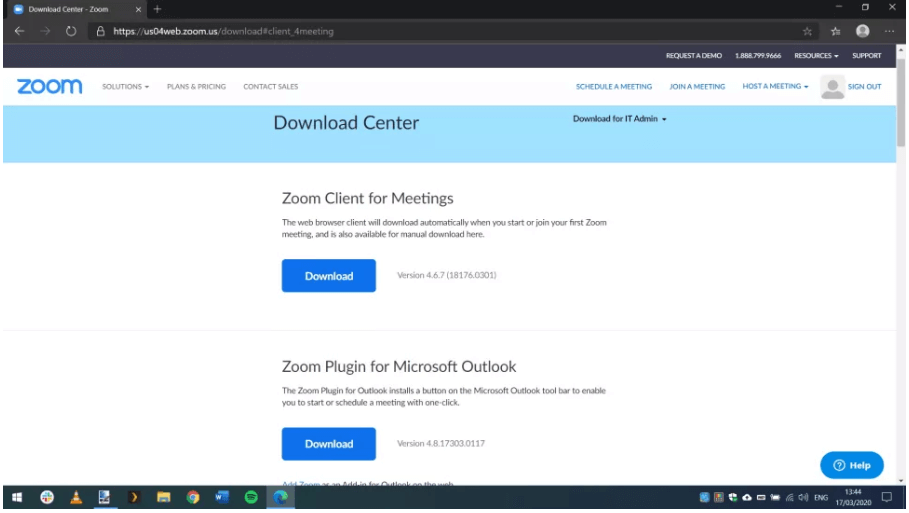Screen dimensions: 909x513
Task: Click the padlock site security icon
Action: (x=100, y=31)
